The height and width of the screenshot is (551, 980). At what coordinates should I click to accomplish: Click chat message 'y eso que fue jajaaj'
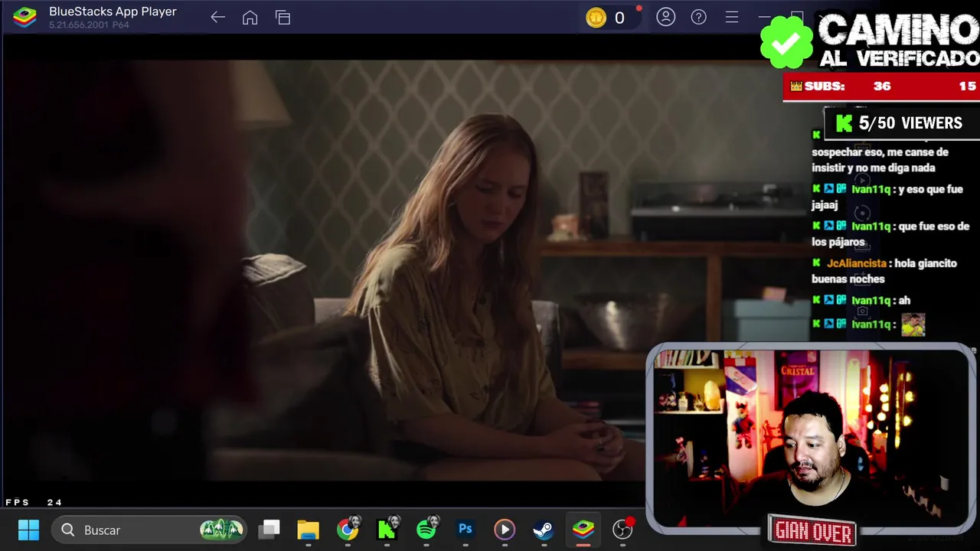click(x=887, y=197)
